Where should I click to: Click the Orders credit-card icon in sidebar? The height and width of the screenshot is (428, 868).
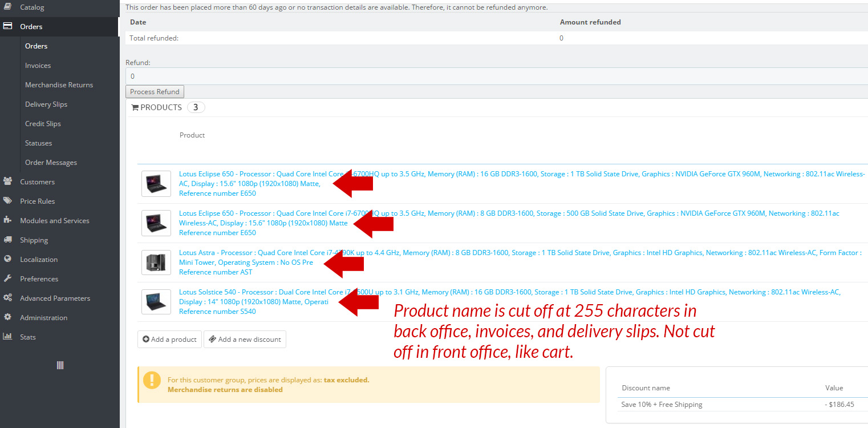8,26
